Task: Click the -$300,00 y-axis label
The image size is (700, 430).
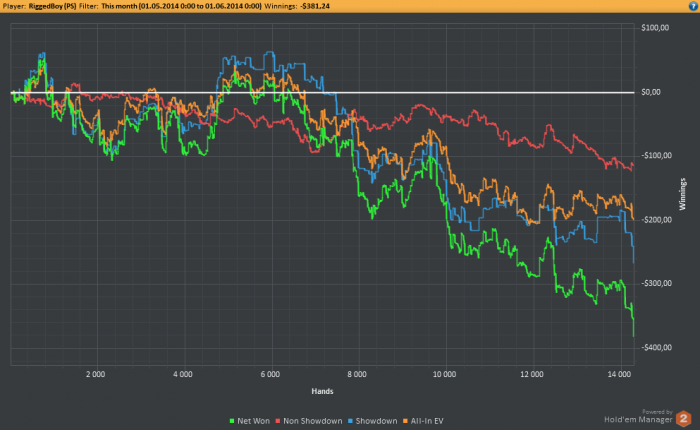Action: pyautogui.click(x=656, y=284)
